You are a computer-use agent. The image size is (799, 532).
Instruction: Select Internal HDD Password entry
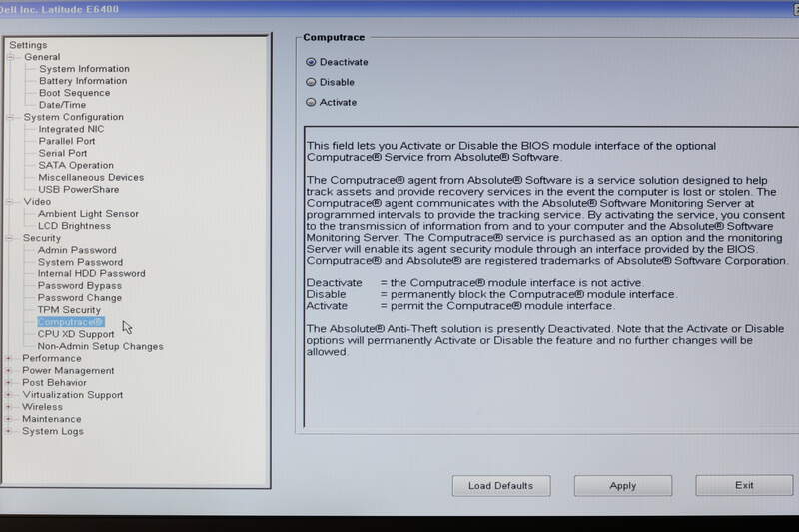coord(92,274)
